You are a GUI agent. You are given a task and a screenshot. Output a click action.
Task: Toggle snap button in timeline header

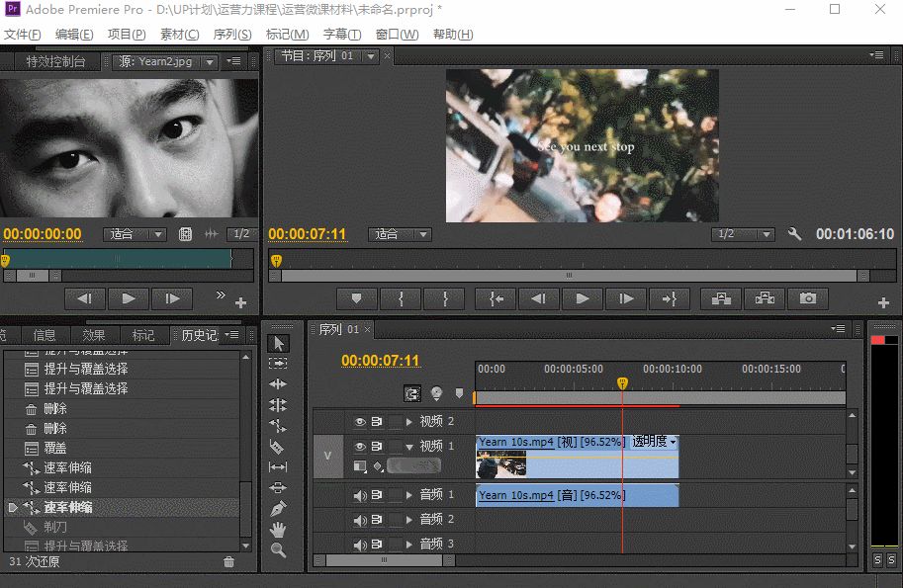[x=412, y=393]
